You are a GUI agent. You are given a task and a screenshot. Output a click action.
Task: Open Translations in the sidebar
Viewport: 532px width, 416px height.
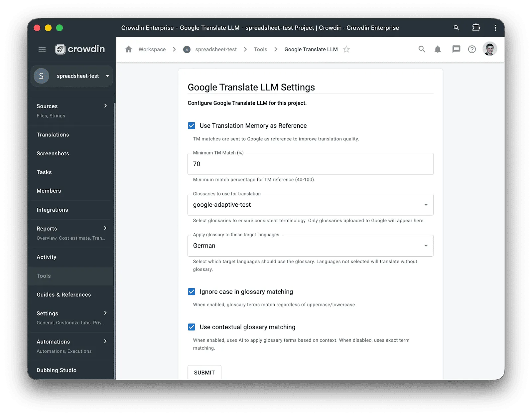pyautogui.click(x=53, y=134)
